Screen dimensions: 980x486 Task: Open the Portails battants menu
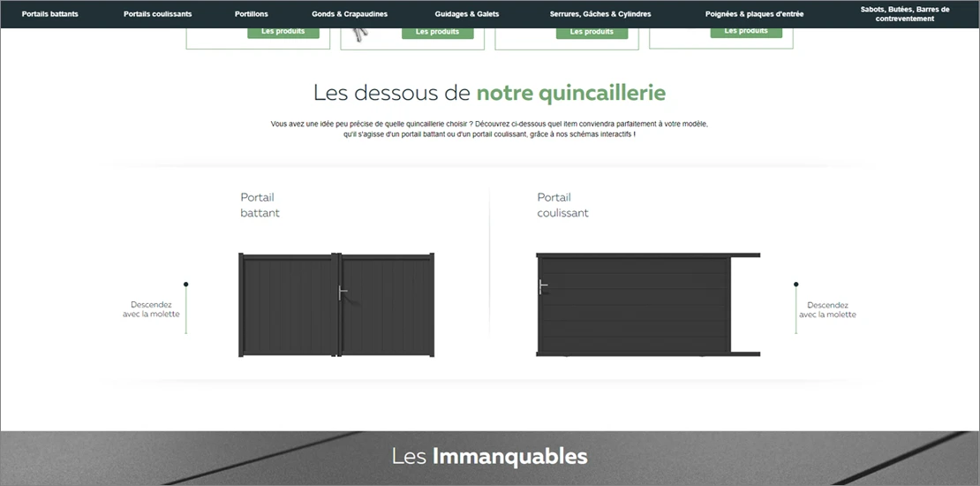coord(49,14)
